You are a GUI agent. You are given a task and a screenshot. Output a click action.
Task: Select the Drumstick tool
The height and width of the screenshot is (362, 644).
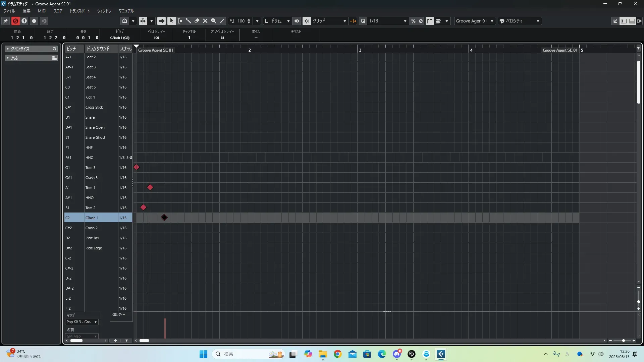click(x=188, y=21)
